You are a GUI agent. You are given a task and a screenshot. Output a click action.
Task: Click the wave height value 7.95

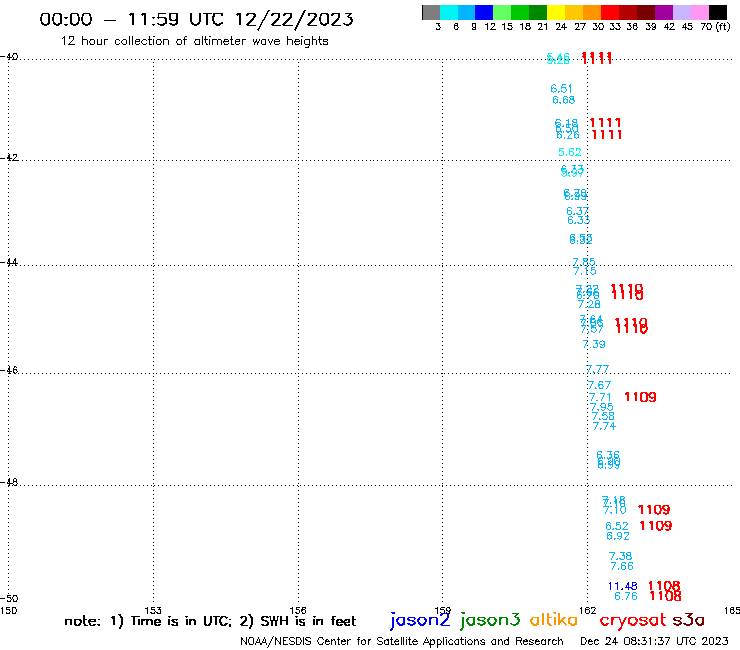(602, 406)
